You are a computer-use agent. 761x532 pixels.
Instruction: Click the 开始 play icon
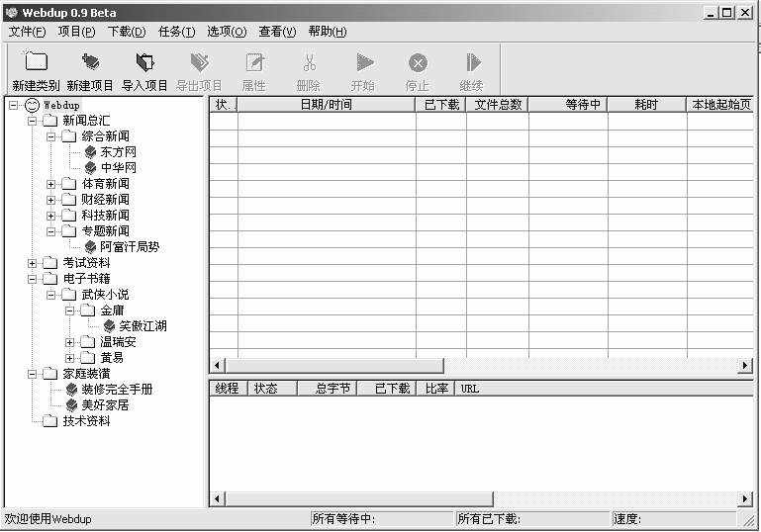tap(364, 62)
